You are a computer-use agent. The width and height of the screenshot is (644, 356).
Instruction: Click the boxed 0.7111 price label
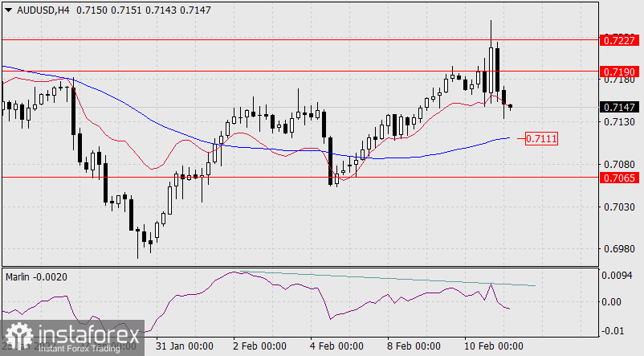[542, 139]
